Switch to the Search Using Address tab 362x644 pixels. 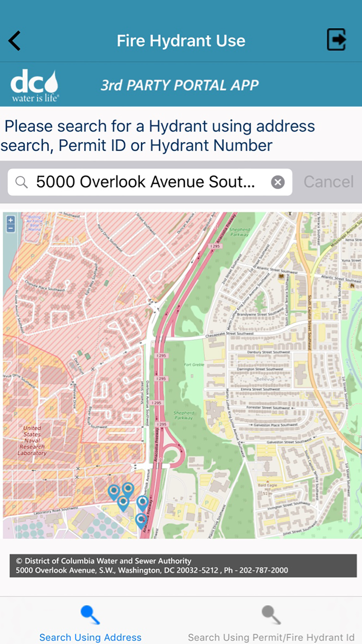click(x=90, y=623)
